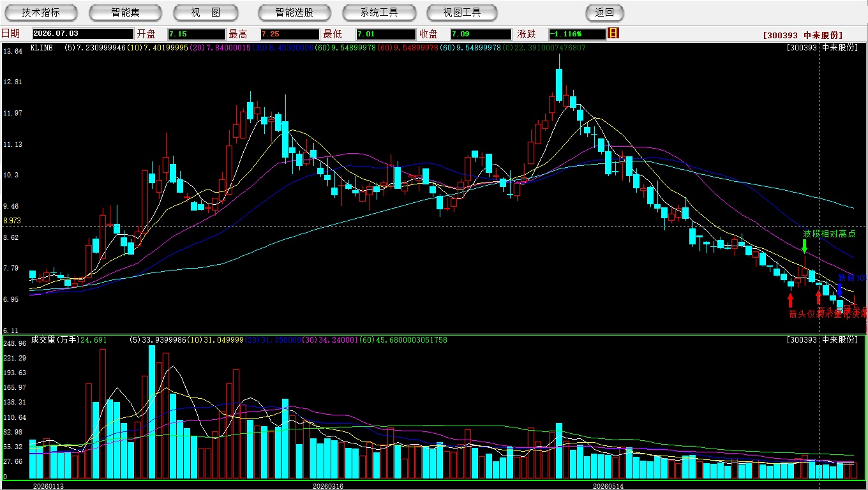
Task: Click the 248.96 volume axis label
Action: (14, 343)
